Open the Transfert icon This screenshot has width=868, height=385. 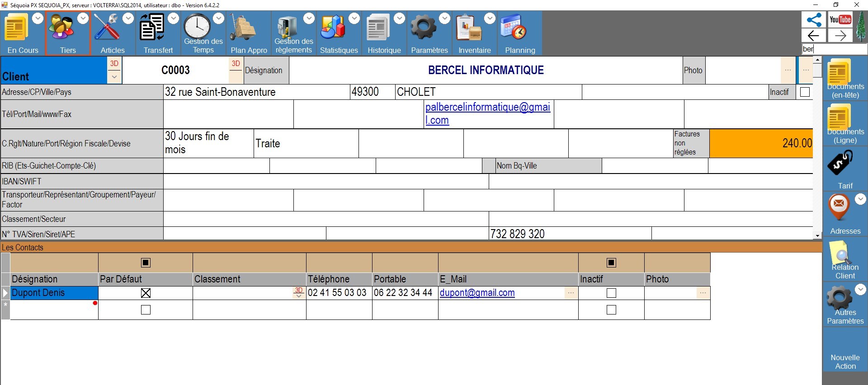tap(152, 27)
